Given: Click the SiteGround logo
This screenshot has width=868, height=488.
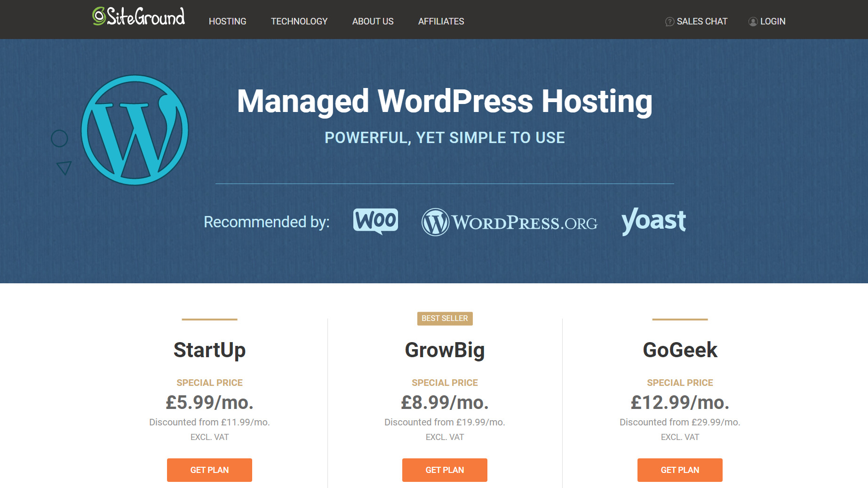Looking at the screenshot, I should [138, 16].
